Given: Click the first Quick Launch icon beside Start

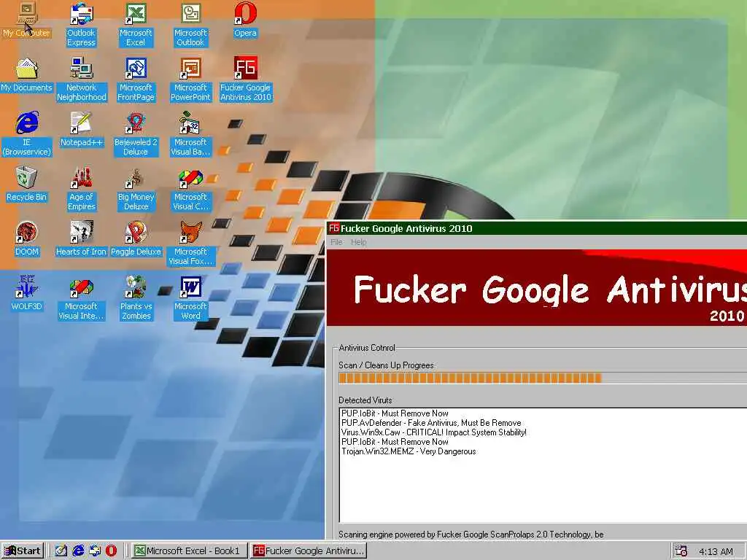Looking at the screenshot, I should click(x=61, y=551).
